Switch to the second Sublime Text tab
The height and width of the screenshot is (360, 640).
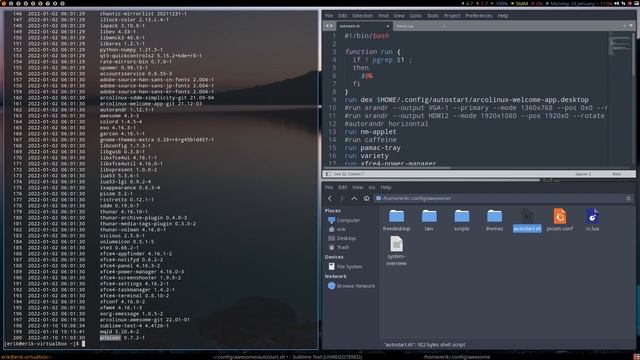pyautogui.click(x=420, y=26)
